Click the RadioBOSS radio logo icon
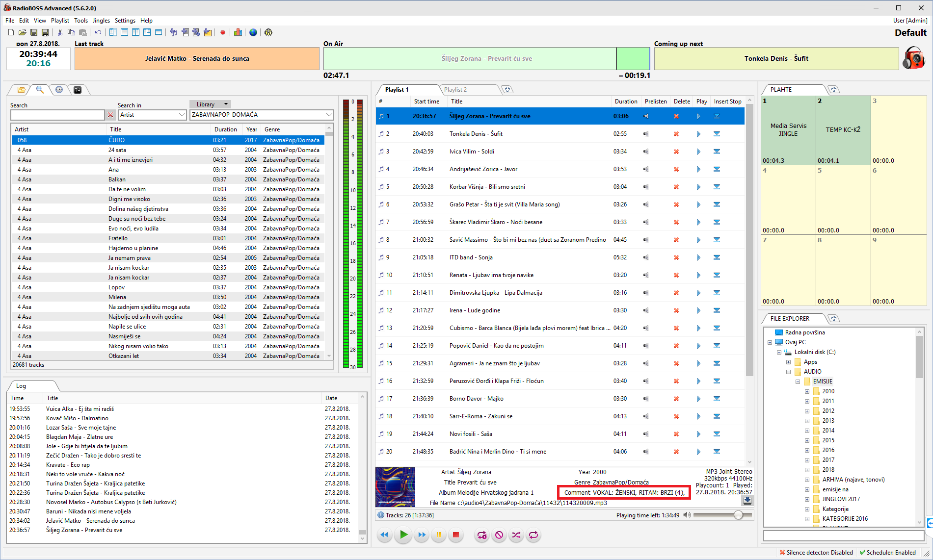This screenshot has width=933, height=560. (x=914, y=58)
